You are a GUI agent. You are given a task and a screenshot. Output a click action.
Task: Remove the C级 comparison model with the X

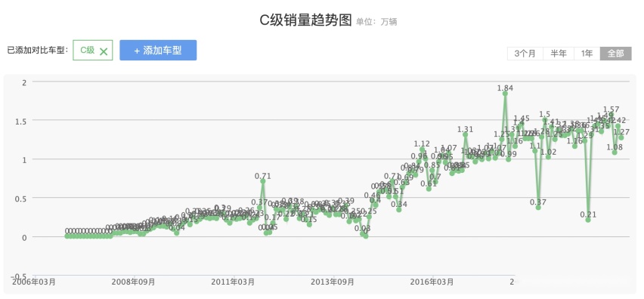coord(104,51)
